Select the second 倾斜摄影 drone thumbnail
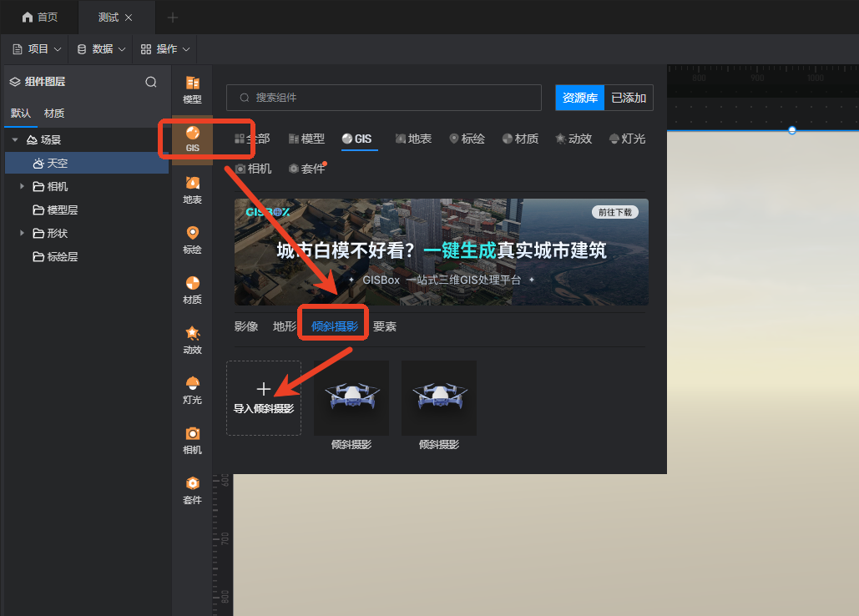This screenshot has width=859, height=616. pyautogui.click(x=439, y=398)
